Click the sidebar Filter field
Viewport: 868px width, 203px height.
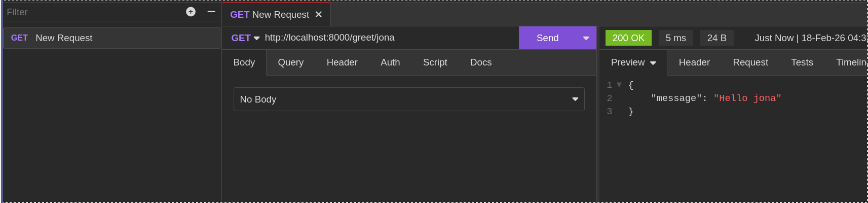point(91,12)
